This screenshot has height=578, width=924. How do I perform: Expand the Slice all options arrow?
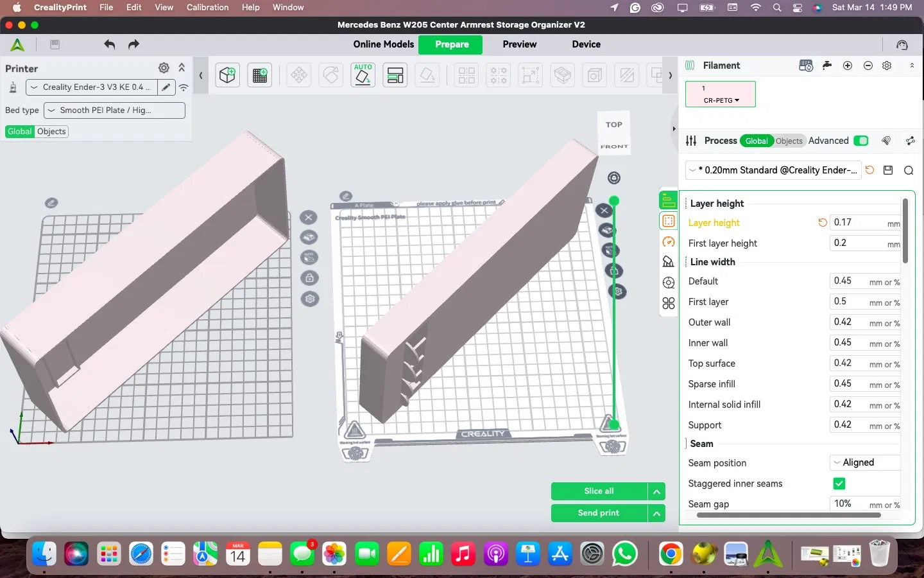point(656,491)
